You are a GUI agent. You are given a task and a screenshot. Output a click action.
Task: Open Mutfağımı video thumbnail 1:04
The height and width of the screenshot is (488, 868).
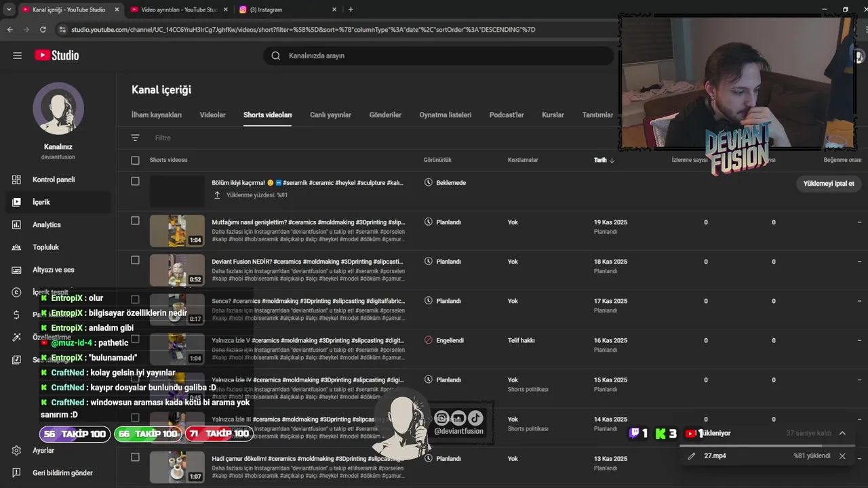tap(177, 230)
